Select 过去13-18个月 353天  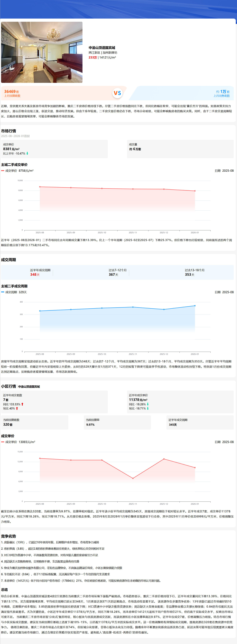point(195,272)
